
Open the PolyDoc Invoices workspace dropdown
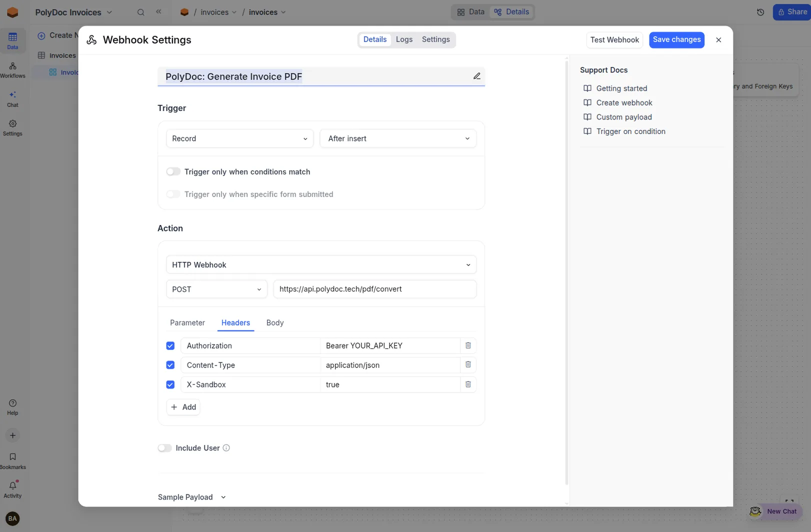click(73, 12)
